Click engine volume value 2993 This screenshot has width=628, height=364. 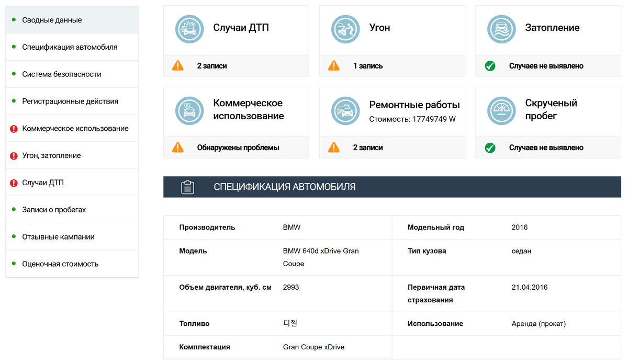291,287
